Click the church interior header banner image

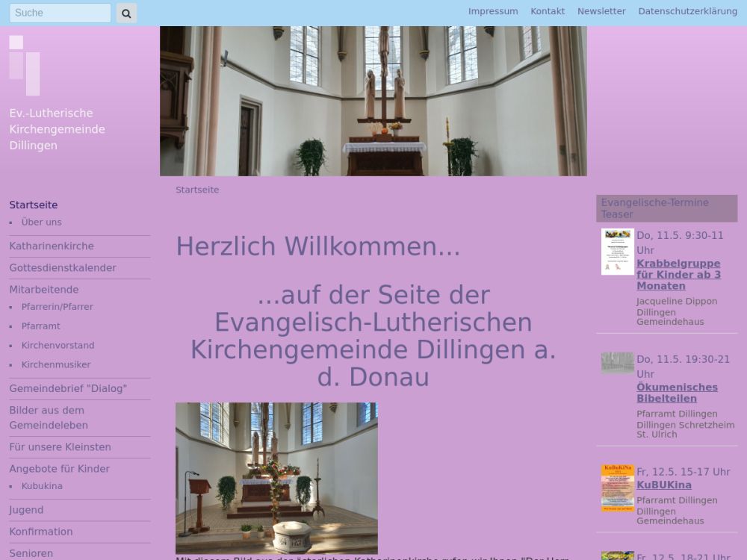click(373, 101)
